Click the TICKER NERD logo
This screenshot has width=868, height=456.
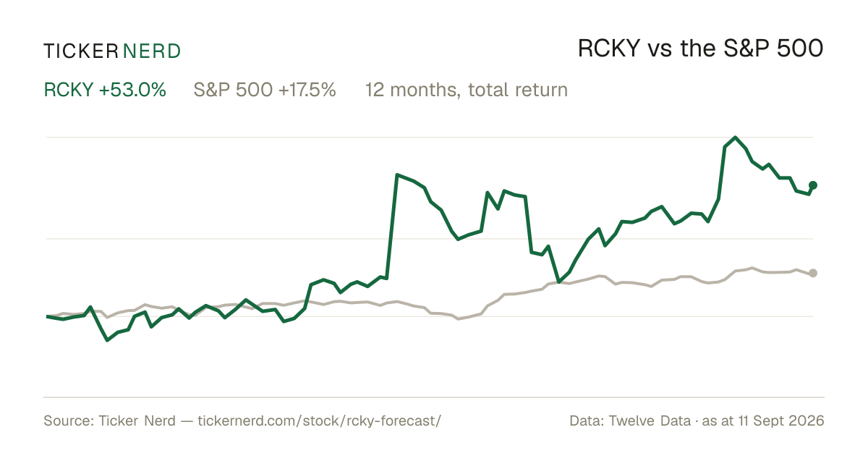[x=112, y=51]
